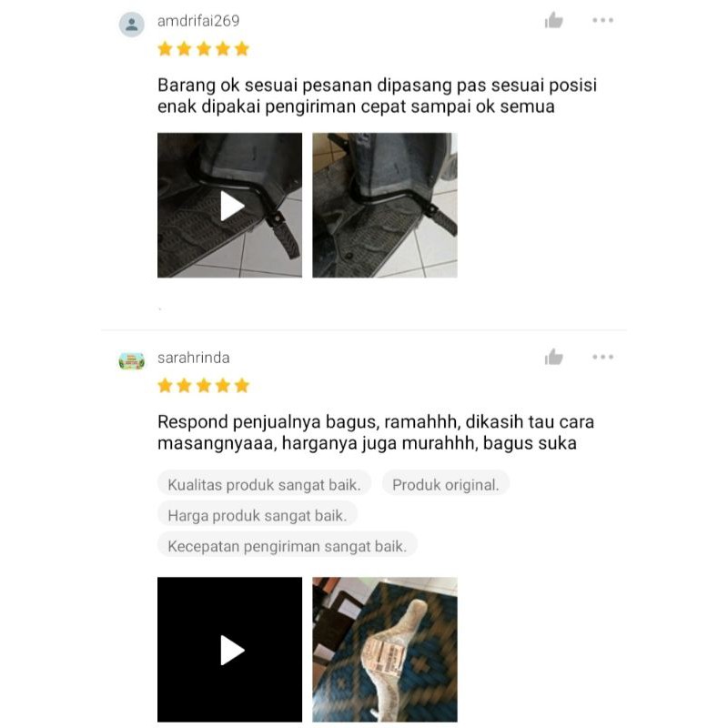Screen dimensions: 728x728
Task: Like the review by amdrifai269
Action: tap(553, 20)
